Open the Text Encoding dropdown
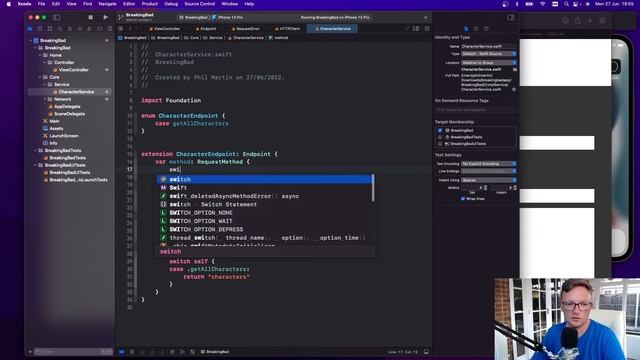 (x=489, y=164)
